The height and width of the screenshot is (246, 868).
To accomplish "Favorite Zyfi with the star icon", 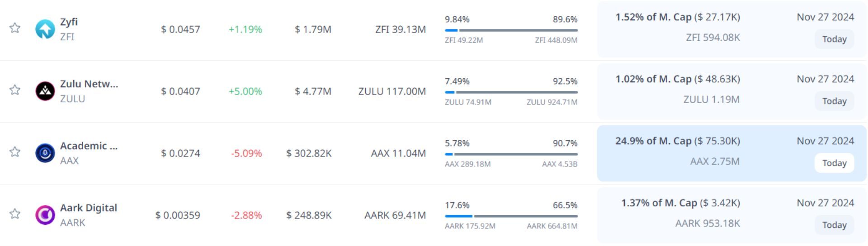I will (15, 28).
